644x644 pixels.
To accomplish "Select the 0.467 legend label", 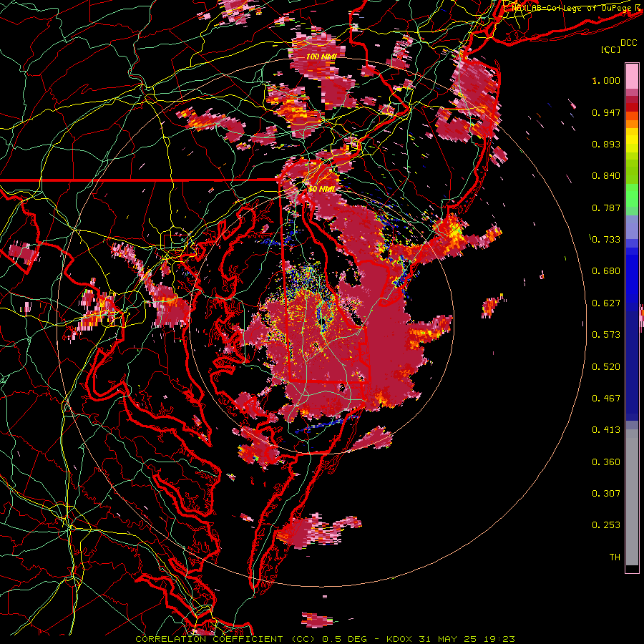I will click(x=606, y=399).
